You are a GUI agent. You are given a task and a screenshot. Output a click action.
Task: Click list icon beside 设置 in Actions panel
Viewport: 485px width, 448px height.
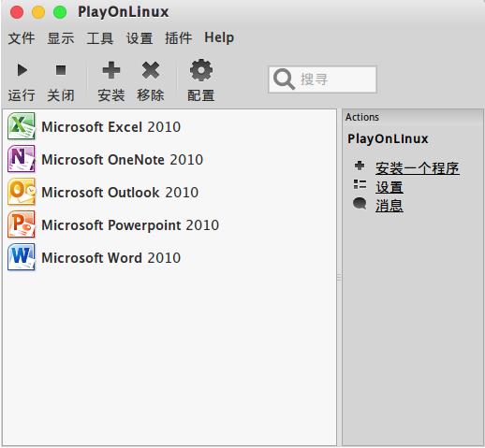(x=360, y=184)
